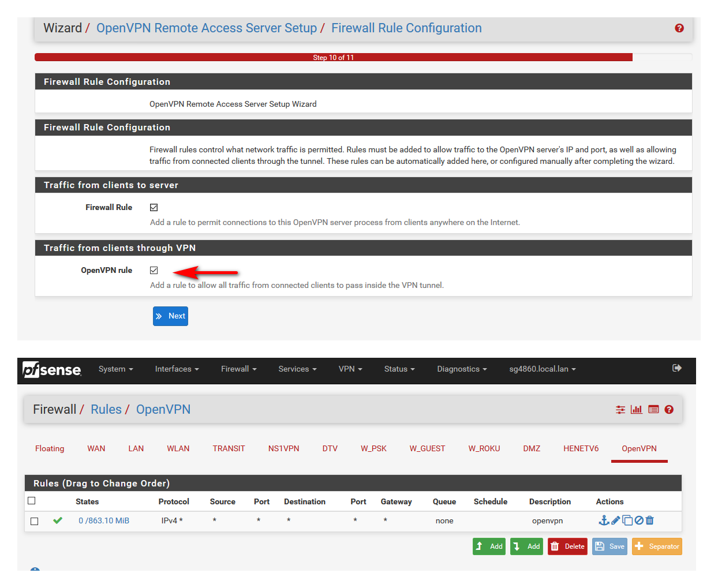Delete the openvpn rule via trash icon
The width and height of the screenshot is (718, 588).
649,520
